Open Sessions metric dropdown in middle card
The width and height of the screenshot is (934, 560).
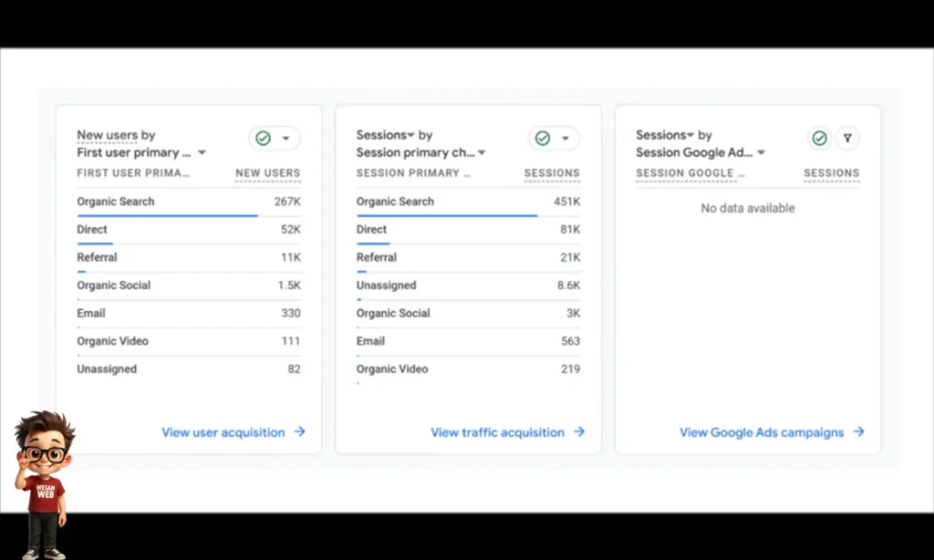[410, 135]
